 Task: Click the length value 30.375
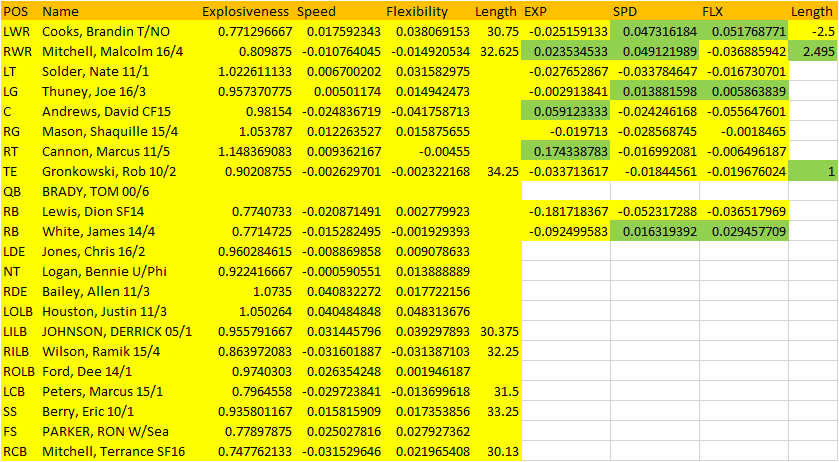coord(499,331)
